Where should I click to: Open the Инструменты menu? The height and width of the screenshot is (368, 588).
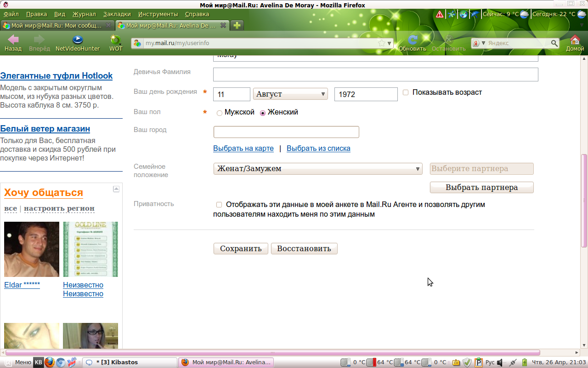click(x=158, y=14)
